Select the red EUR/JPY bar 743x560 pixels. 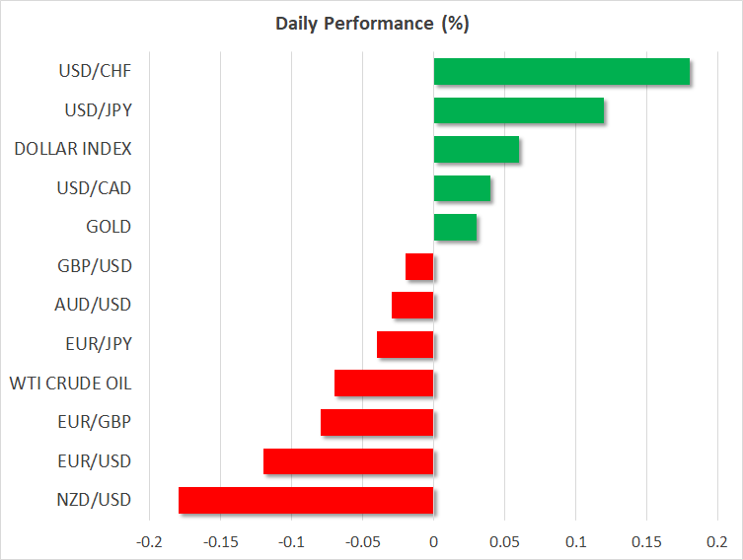click(x=406, y=344)
